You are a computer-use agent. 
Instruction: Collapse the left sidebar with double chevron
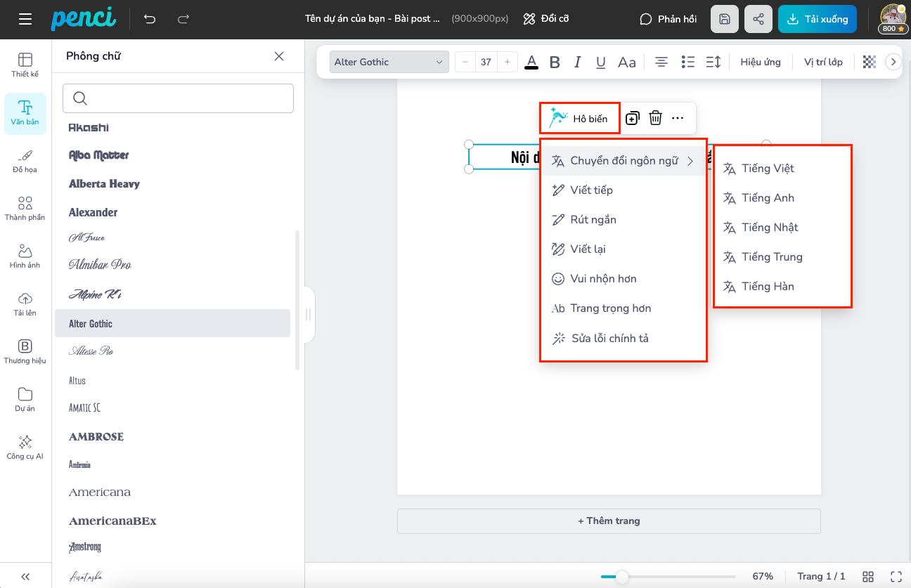click(25, 576)
